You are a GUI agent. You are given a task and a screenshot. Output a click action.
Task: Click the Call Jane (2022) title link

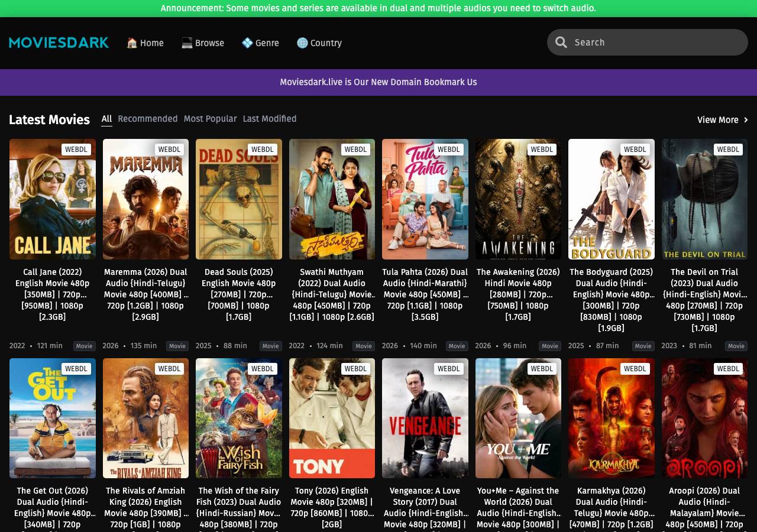(x=53, y=294)
